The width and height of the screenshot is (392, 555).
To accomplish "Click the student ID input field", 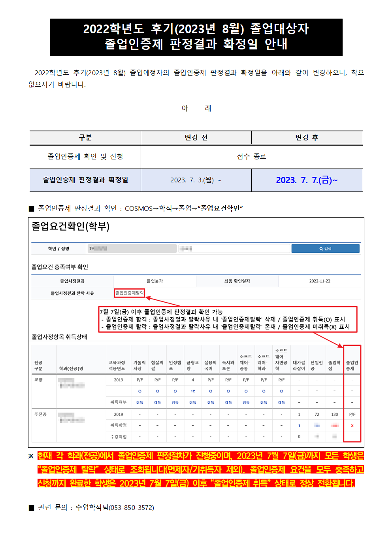I will [x=132, y=248].
